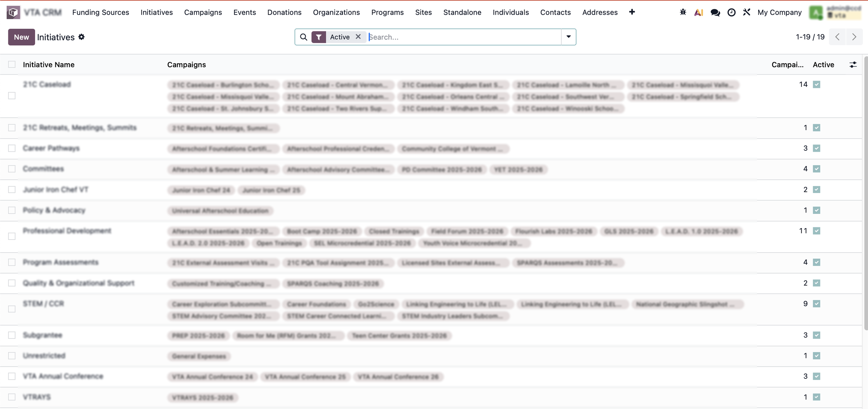This screenshot has height=409, width=868.
Task: Click the VTA CRM home logo
Action: point(13,12)
